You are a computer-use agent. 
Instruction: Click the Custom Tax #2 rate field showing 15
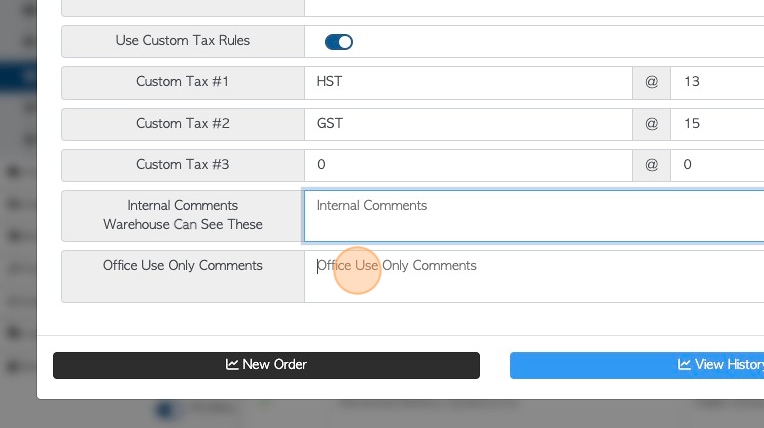(x=717, y=124)
